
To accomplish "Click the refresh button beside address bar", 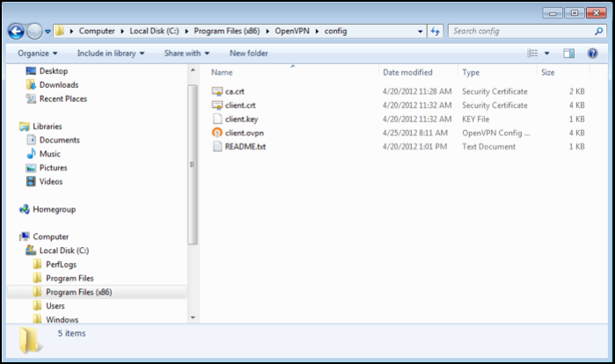I will [x=436, y=32].
